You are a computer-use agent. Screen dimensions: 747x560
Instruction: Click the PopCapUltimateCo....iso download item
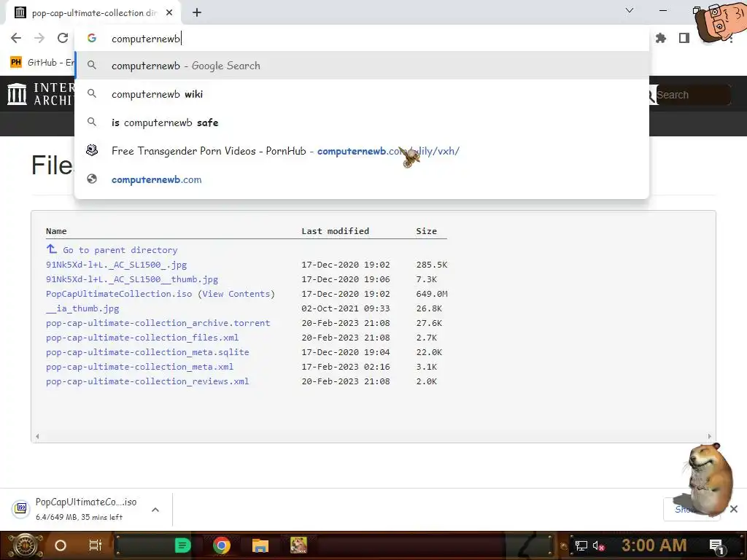pos(86,508)
